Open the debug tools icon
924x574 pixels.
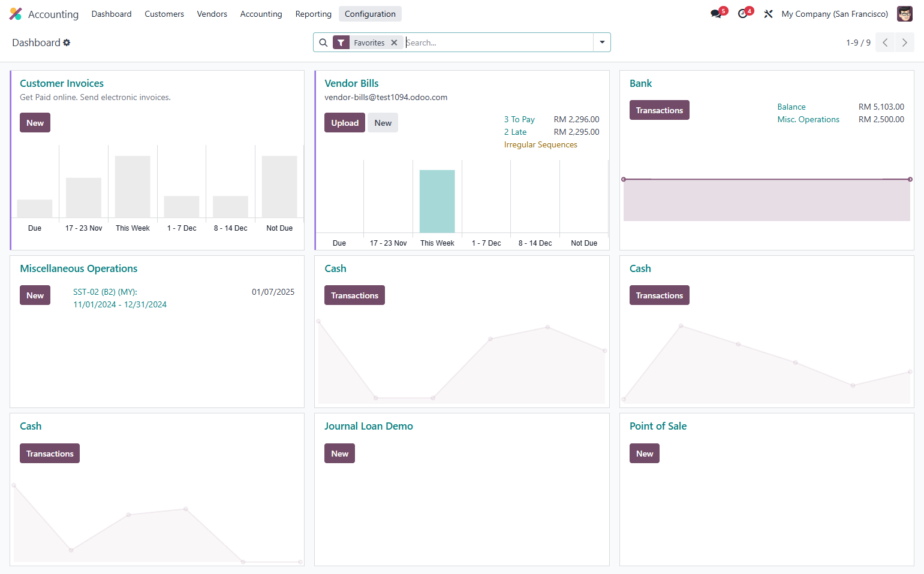(768, 14)
